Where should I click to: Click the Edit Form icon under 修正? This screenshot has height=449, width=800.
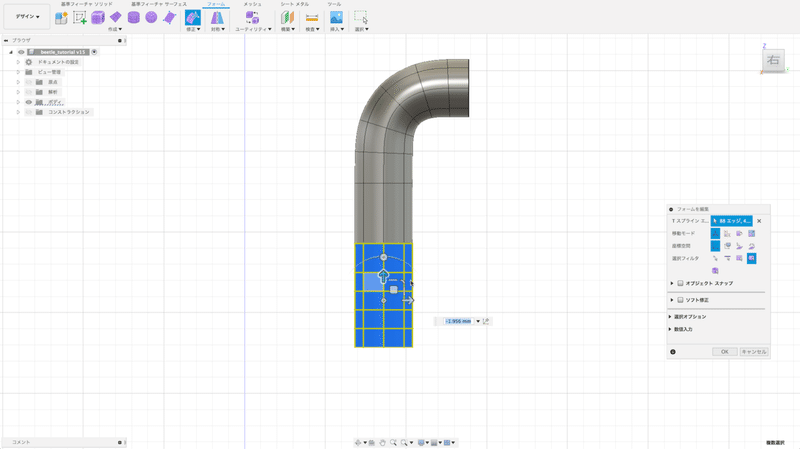pyautogui.click(x=193, y=17)
